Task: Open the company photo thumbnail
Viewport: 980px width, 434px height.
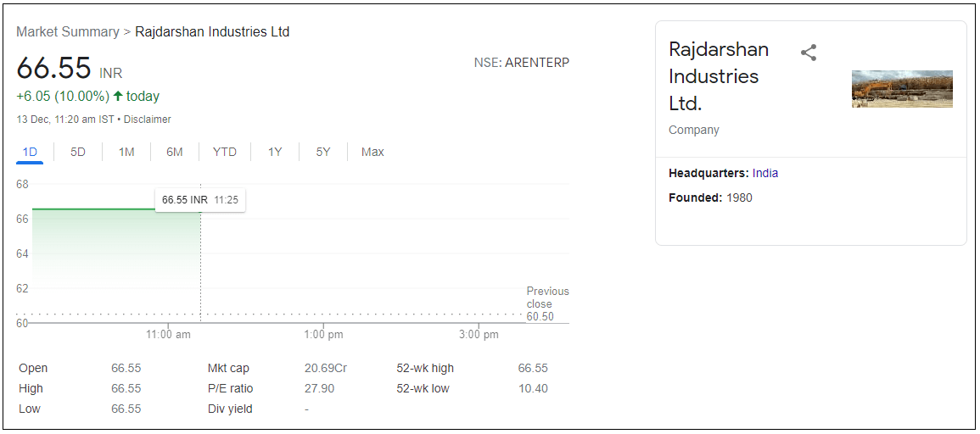Action: tap(902, 89)
